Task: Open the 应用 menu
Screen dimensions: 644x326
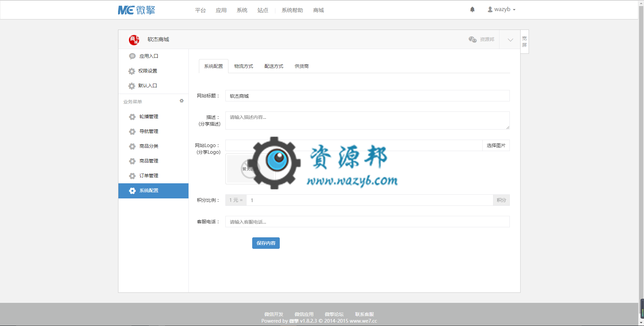Action: point(221,10)
